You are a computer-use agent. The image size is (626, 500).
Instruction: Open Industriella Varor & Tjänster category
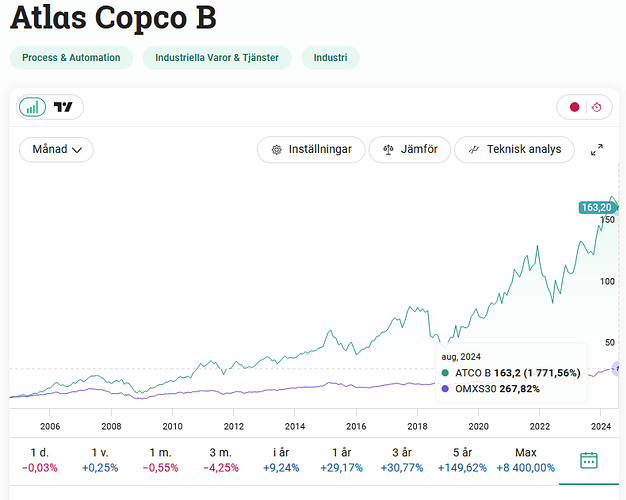point(217,58)
